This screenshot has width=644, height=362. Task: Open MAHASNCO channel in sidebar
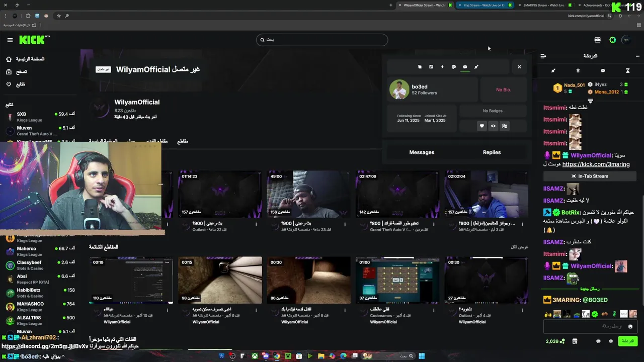(40, 307)
